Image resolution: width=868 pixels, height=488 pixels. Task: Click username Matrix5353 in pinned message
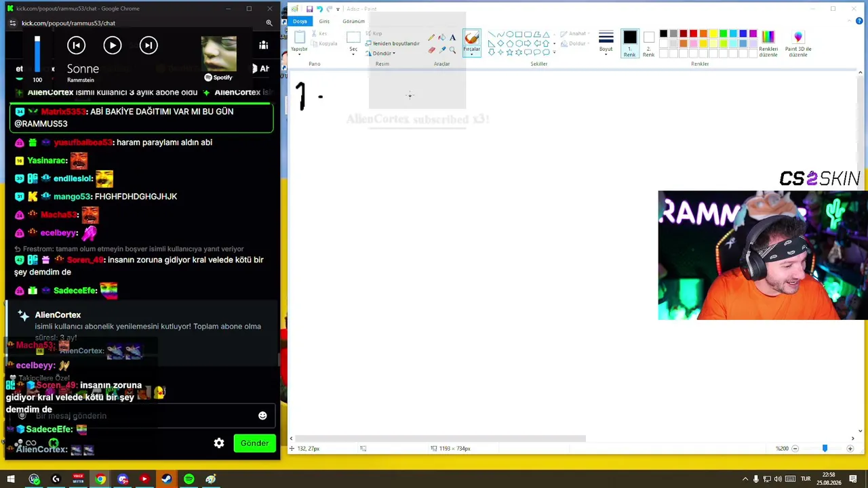tap(63, 111)
